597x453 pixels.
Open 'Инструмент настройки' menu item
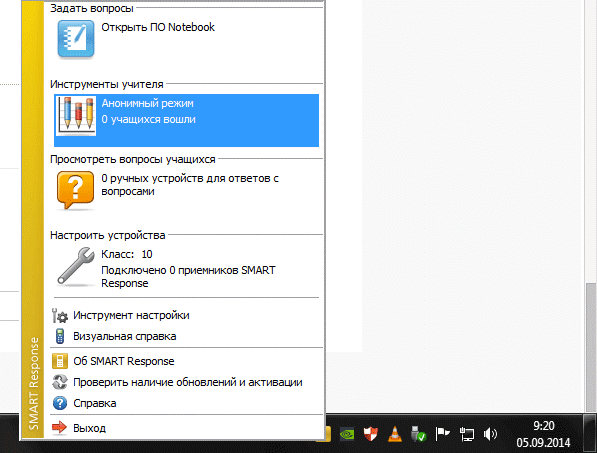tap(131, 315)
